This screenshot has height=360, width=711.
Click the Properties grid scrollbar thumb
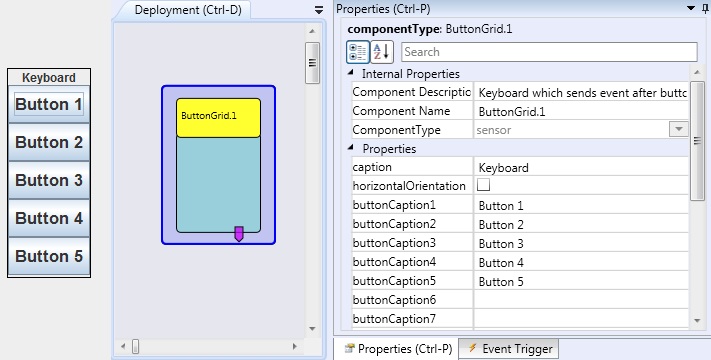click(x=697, y=141)
